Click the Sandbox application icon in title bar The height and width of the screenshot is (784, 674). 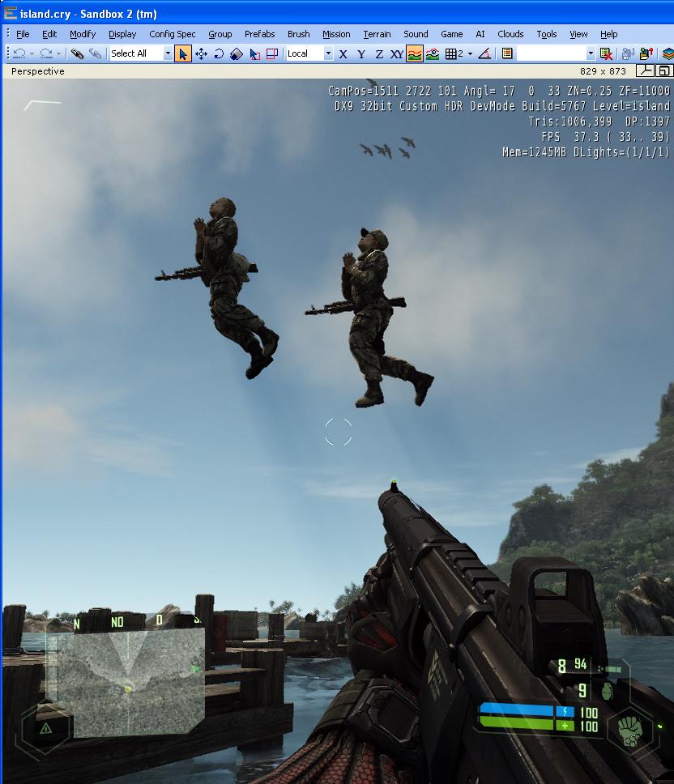coord(10,13)
